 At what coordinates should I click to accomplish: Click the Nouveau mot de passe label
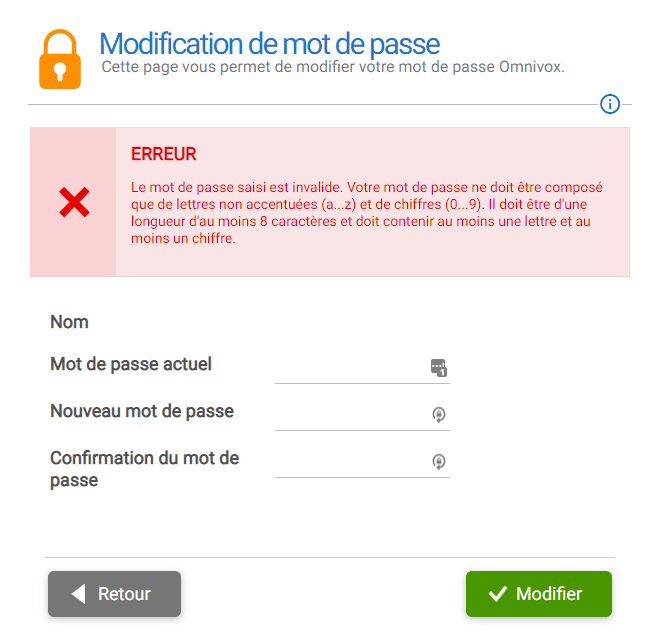[142, 411]
